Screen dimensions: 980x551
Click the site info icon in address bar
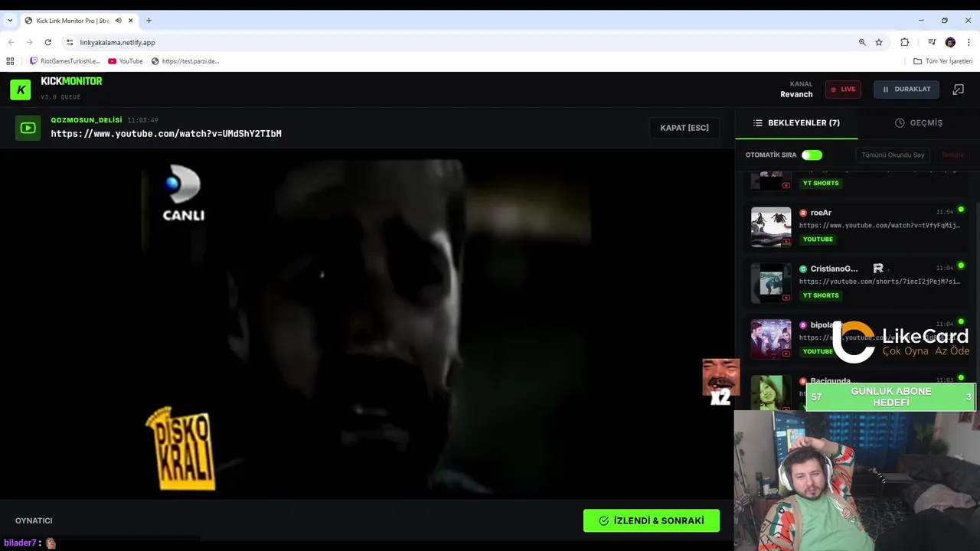tap(70, 42)
